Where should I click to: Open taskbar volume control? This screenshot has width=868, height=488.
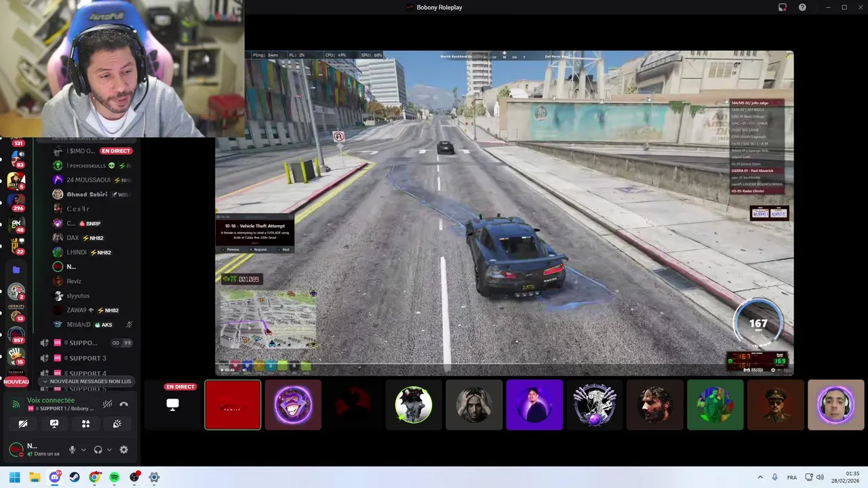(x=820, y=477)
